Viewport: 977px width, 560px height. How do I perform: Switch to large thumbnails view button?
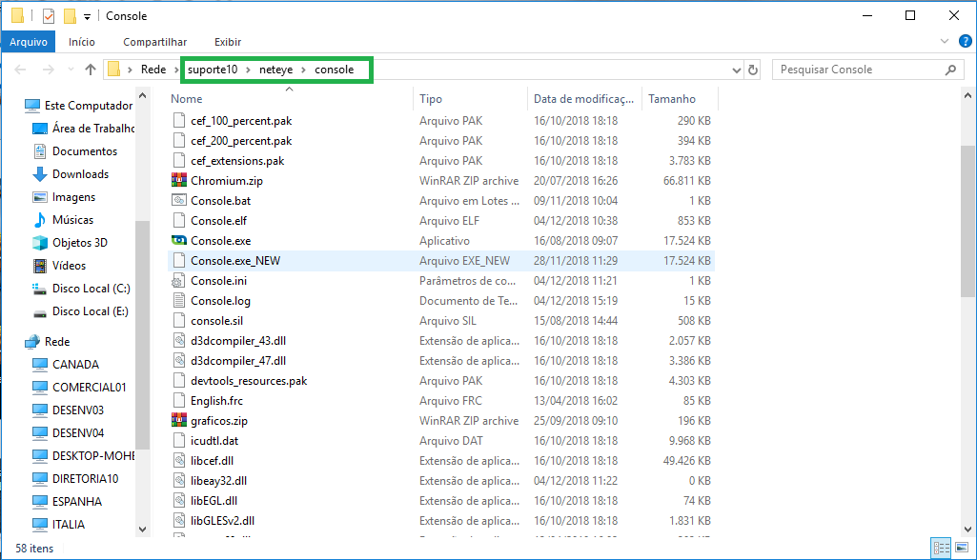pyautogui.click(x=960, y=548)
